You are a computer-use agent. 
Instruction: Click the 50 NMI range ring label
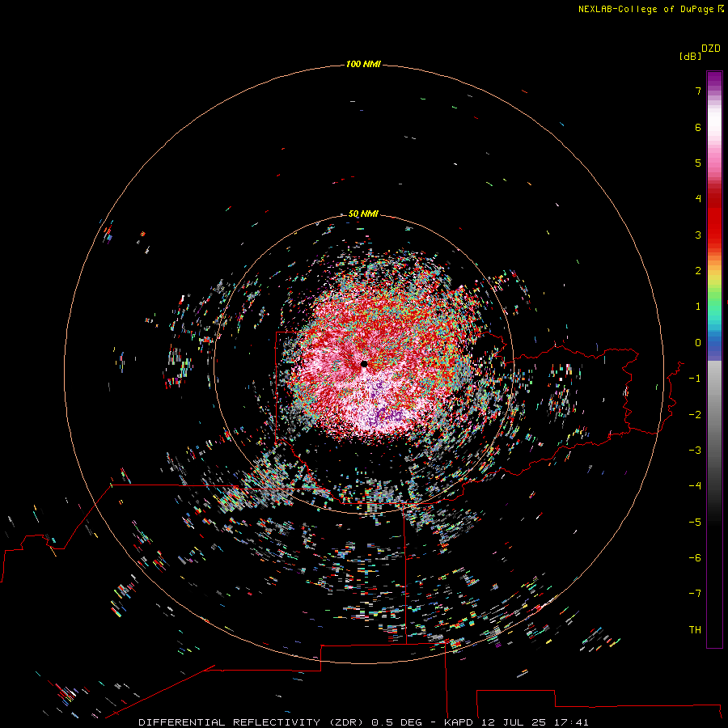click(x=363, y=214)
